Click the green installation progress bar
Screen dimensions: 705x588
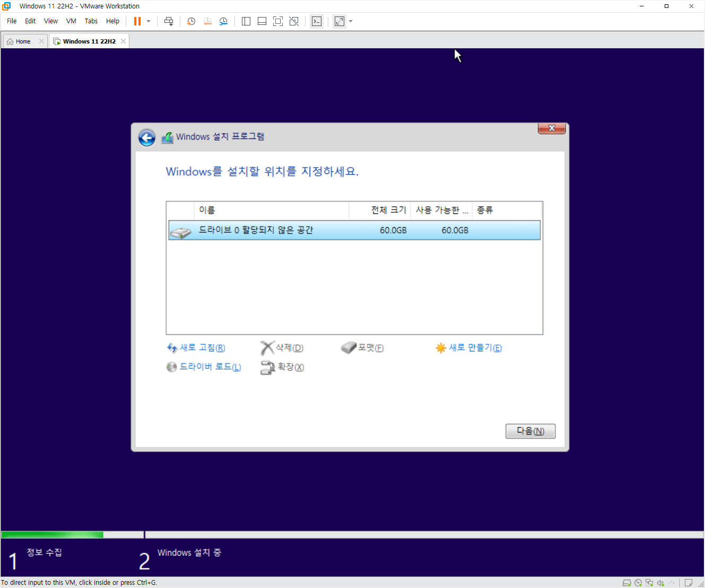coord(53,535)
